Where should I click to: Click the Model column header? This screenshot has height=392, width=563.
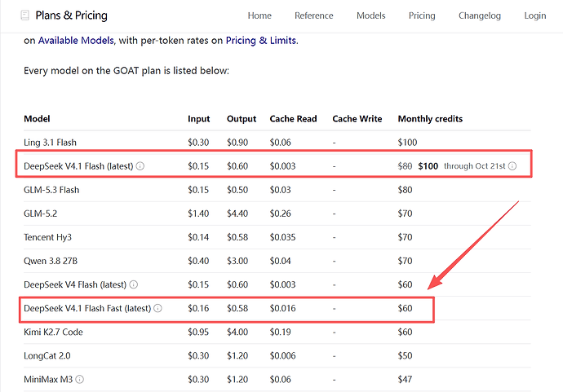point(37,119)
